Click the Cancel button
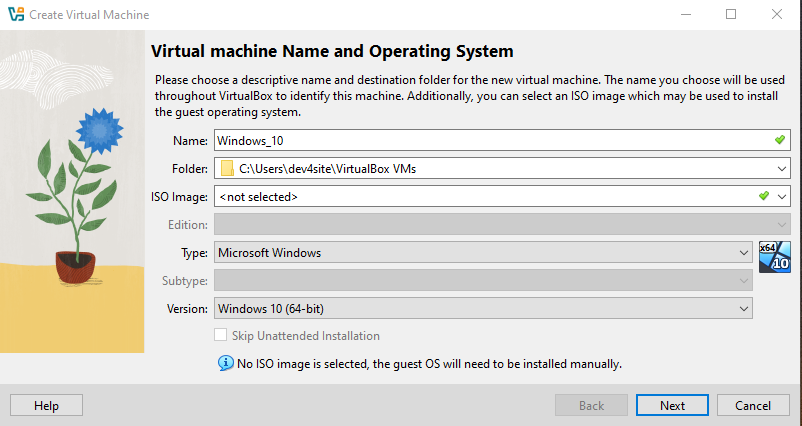 pyautogui.click(x=753, y=405)
